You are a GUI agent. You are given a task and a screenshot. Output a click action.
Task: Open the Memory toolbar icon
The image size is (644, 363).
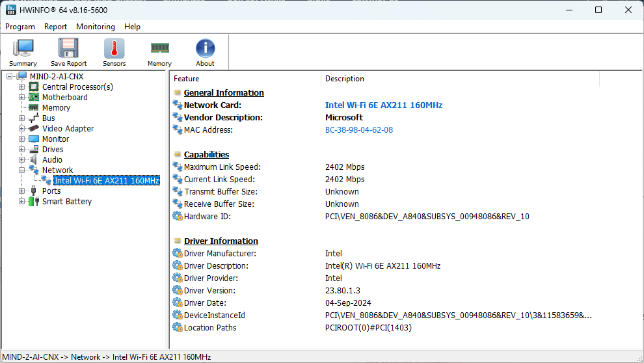click(x=160, y=48)
